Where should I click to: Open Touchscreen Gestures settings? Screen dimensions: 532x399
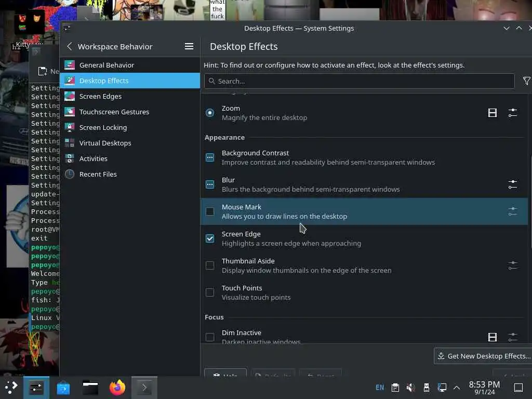click(129, 112)
